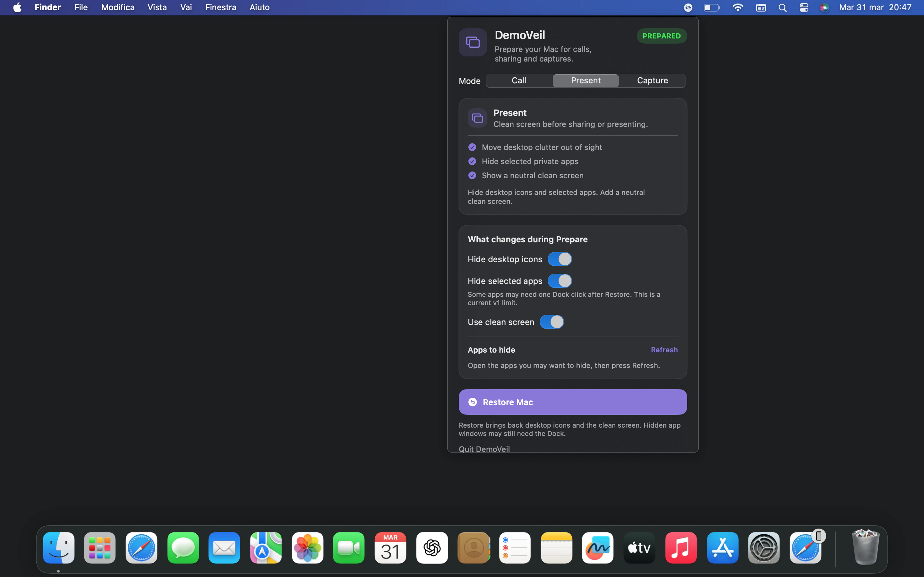Open Launchpad from the Dock
This screenshot has height=577, width=924.
100,548
